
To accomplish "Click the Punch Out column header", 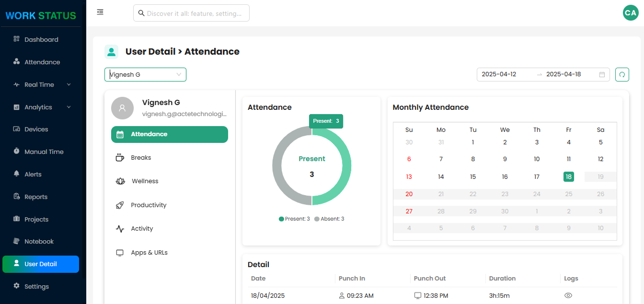I will tap(430, 279).
